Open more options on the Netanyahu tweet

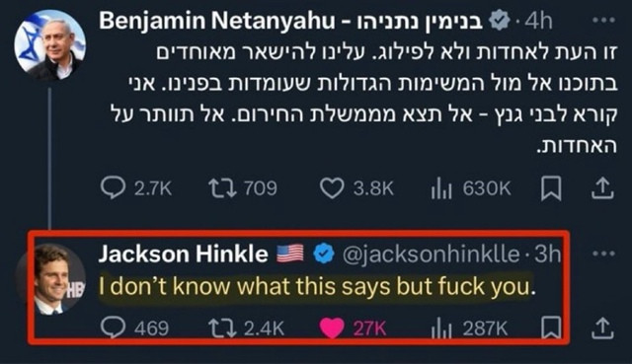pos(603,21)
